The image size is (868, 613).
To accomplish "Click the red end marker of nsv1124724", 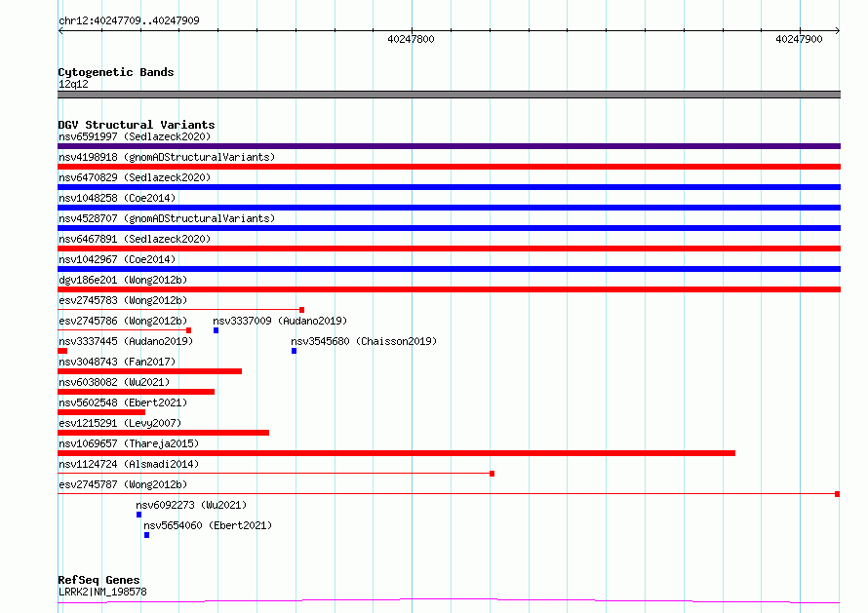I will pyautogui.click(x=493, y=474).
